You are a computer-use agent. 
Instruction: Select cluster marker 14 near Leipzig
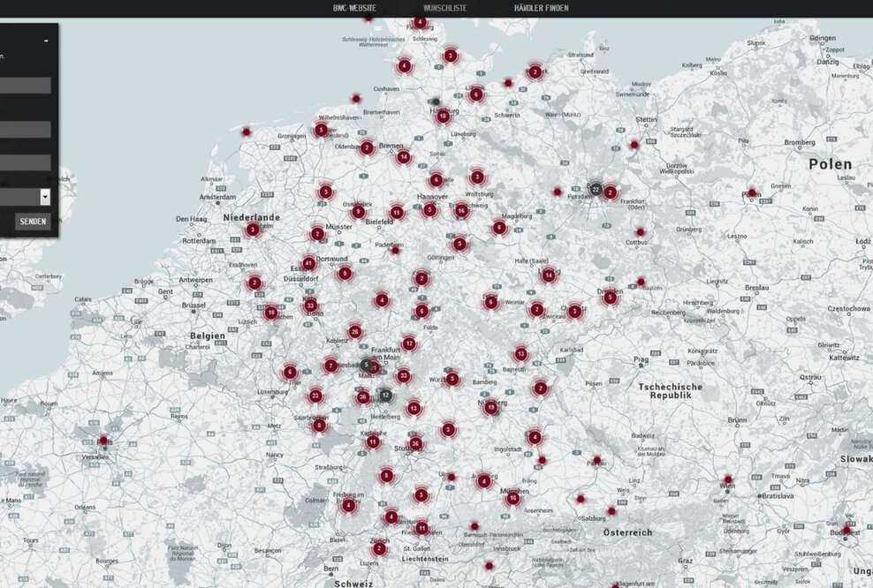tap(549, 275)
